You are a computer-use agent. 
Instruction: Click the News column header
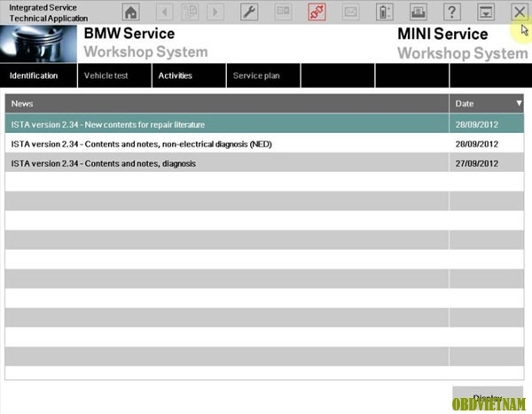[x=227, y=104]
